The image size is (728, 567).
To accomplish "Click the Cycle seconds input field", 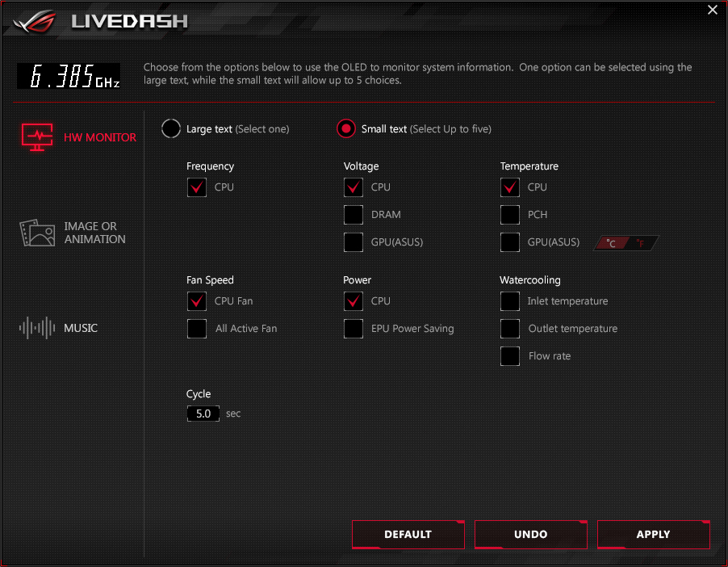I will coord(203,414).
